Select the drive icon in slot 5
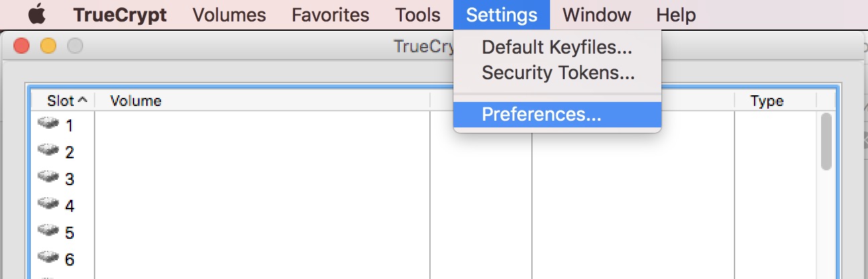This screenshot has height=279, width=868. click(48, 231)
